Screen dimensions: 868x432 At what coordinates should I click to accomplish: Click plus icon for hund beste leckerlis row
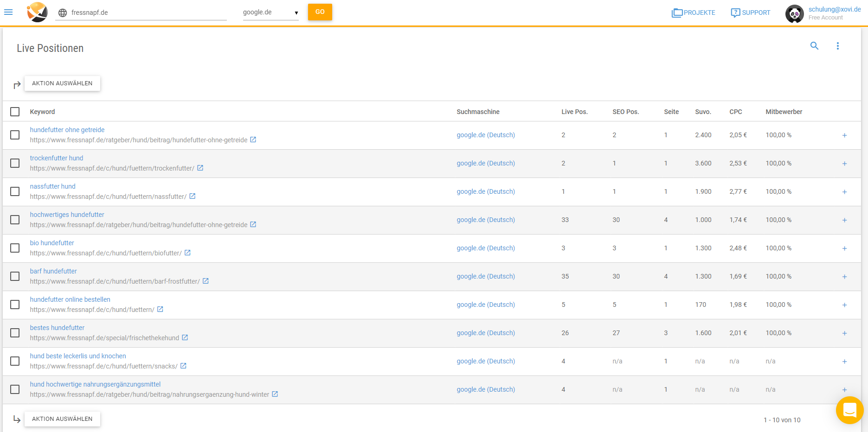[x=845, y=362]
